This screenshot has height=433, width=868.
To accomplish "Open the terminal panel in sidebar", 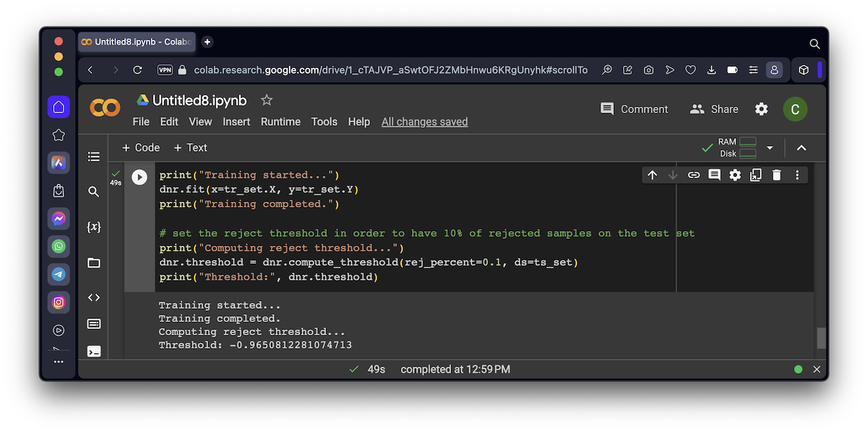I will (x=94, y=351).
